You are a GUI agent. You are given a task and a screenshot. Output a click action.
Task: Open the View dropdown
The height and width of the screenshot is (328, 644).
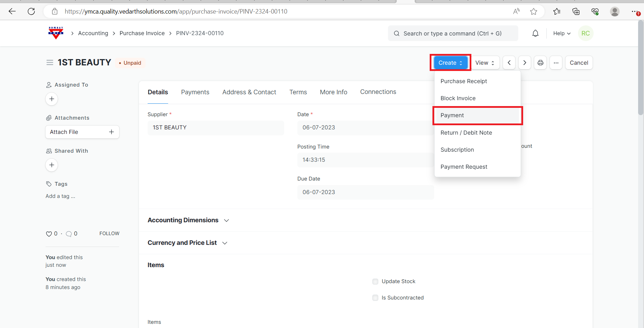tap(485, 63)
